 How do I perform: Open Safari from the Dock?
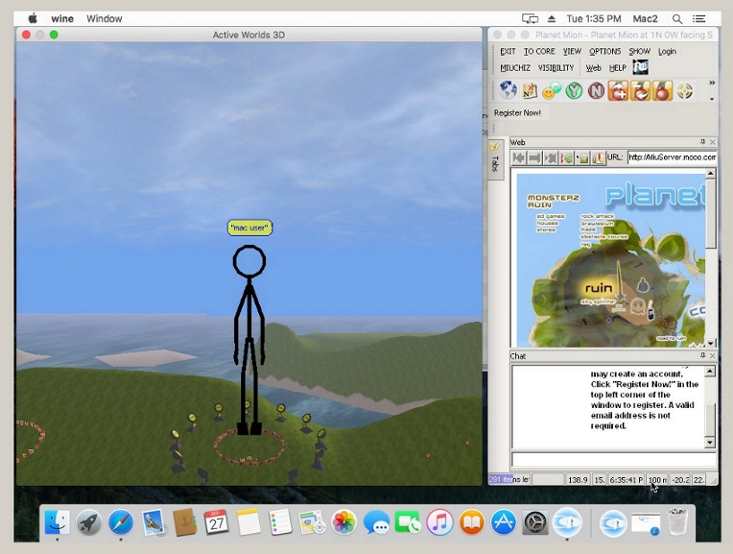[x=121, y=522]
